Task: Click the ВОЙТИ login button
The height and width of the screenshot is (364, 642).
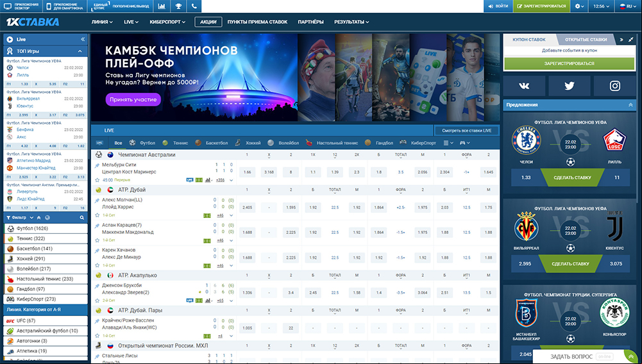Action: pos(498,6)
